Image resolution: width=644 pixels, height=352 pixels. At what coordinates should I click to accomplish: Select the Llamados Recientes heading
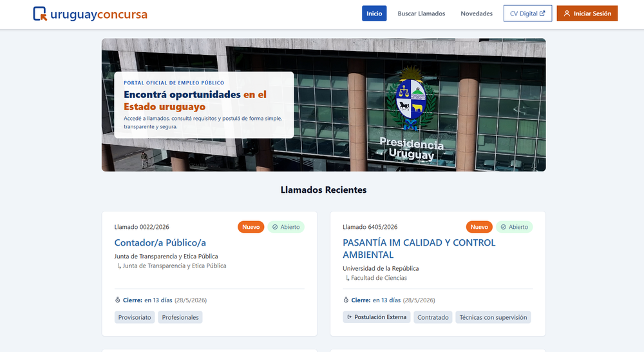pos(324,190)
